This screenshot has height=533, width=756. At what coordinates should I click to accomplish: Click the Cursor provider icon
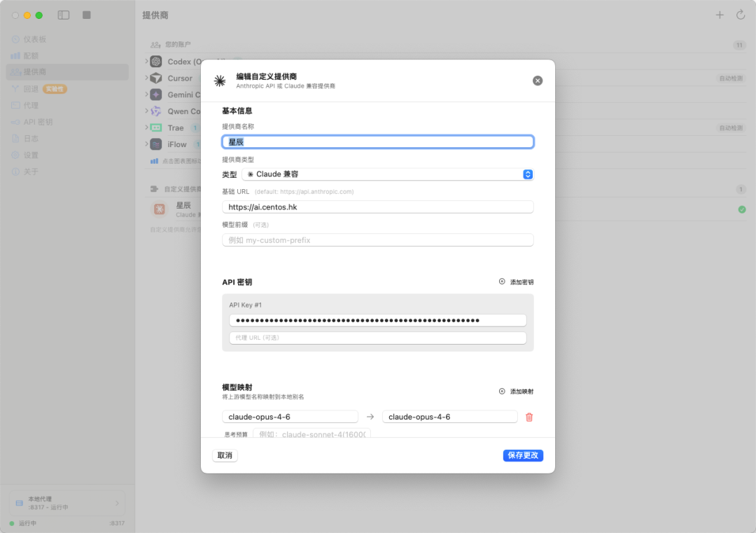pos(155,78)
